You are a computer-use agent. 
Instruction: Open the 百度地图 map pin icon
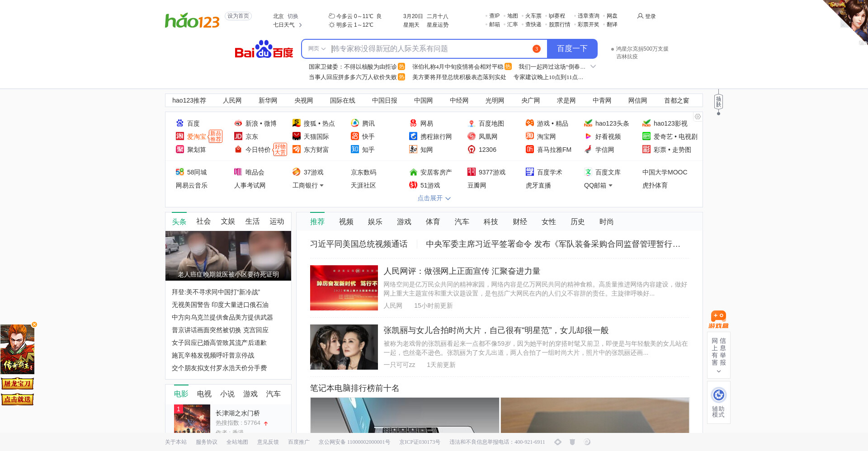[x=472, y=123]
